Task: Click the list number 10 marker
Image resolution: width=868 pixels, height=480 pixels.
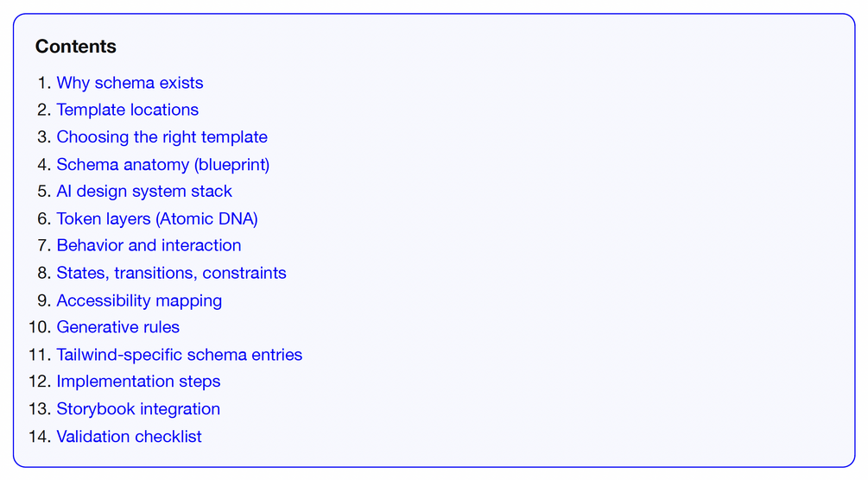Action: click(40, 327)
